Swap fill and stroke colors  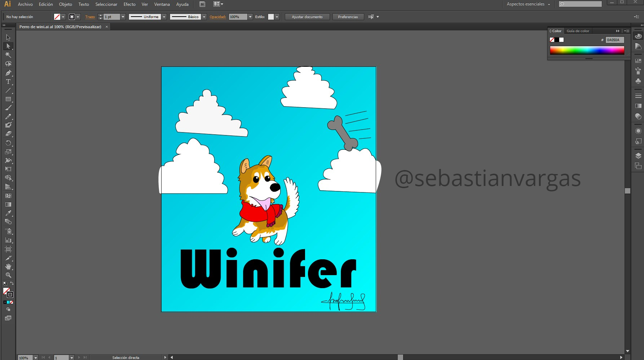coord(12,283)
